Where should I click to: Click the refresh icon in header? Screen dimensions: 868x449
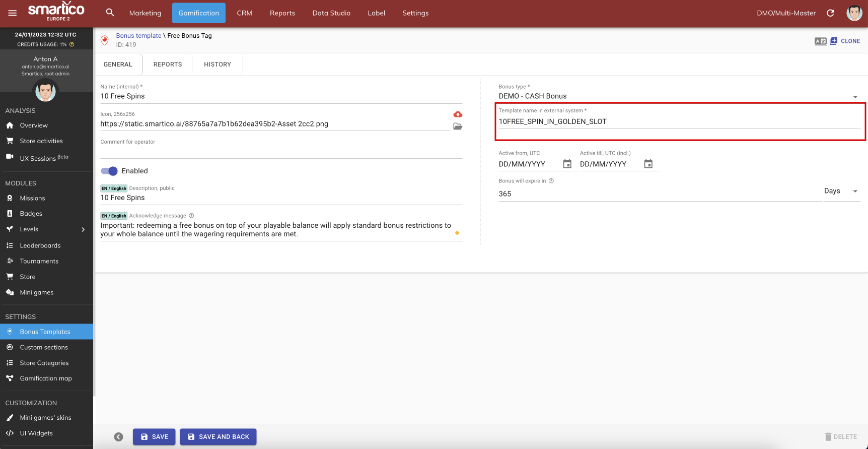(x=830, y=13)
